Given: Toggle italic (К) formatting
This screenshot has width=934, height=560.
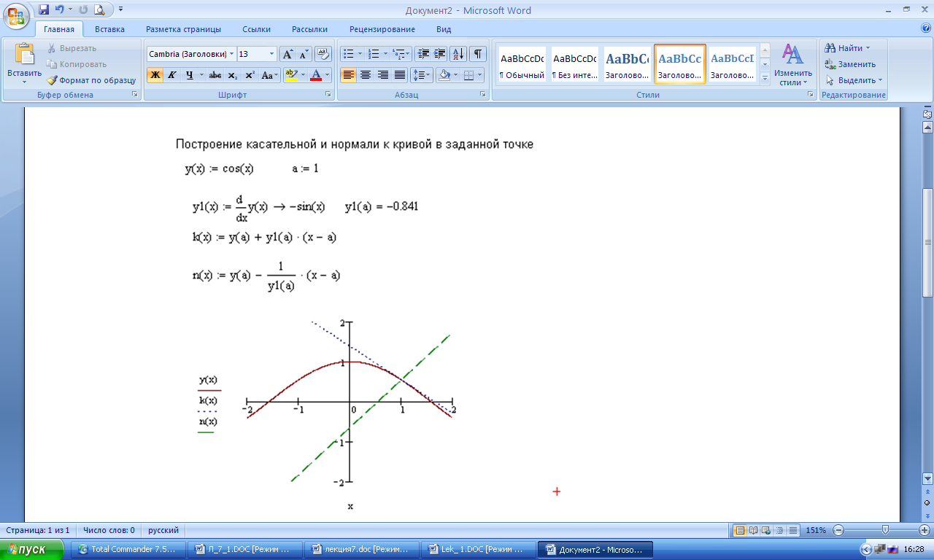Looking at the screenshot, I should (x=172, y=75).
